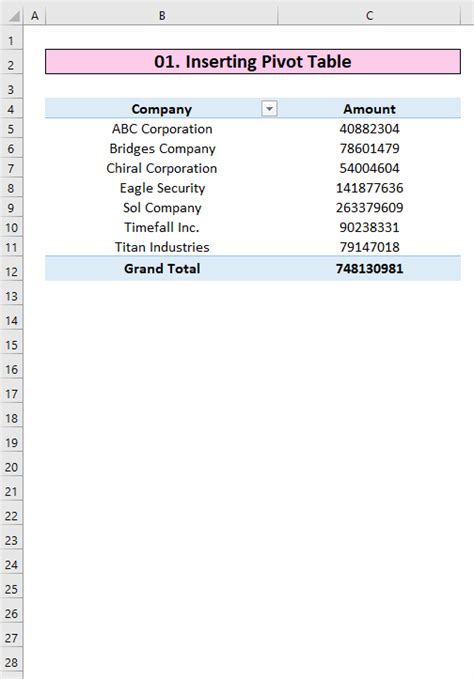
Task: Select row 8 header
Action: click(x=11, y=188)
